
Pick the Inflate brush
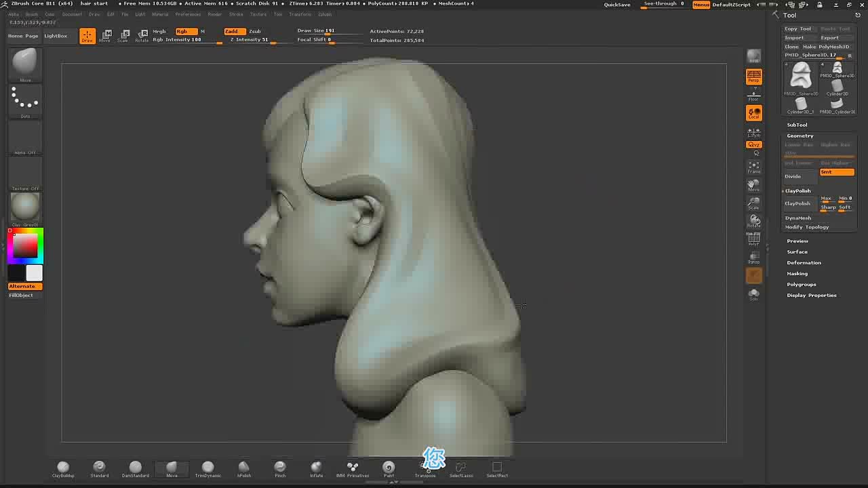point(316,469)
